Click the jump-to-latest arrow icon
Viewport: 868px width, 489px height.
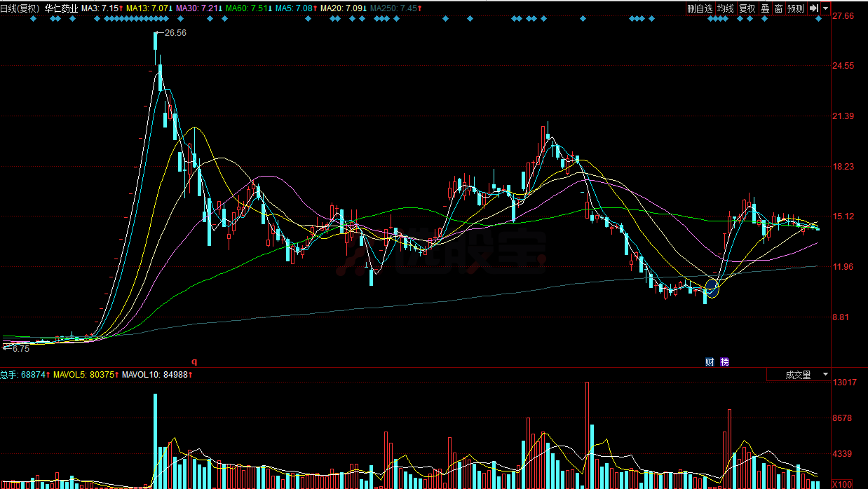[813, 8]
